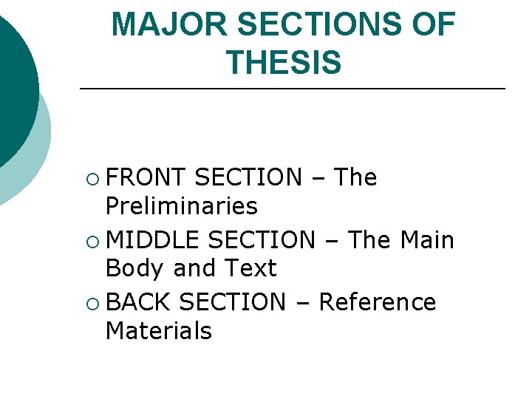Click the bullet marker before MIDDLE SECTION
This screenshot has height=399, width=532.
(92, 242)
